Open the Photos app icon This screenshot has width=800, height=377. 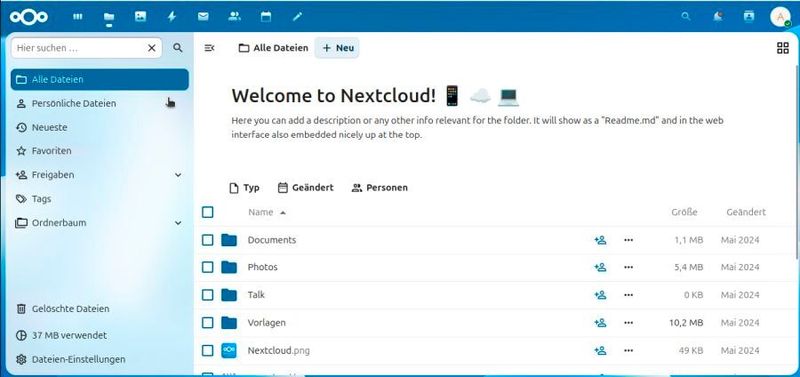pyautogui.click(x=140, y=17)
